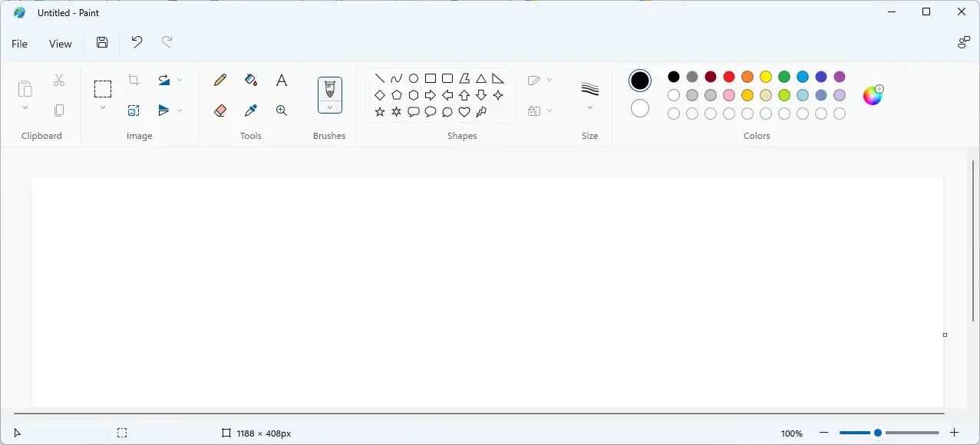This screenshot has height=445, width=980.
Task: Open the Rotate dropdown arrow
Action: point(180,80)
